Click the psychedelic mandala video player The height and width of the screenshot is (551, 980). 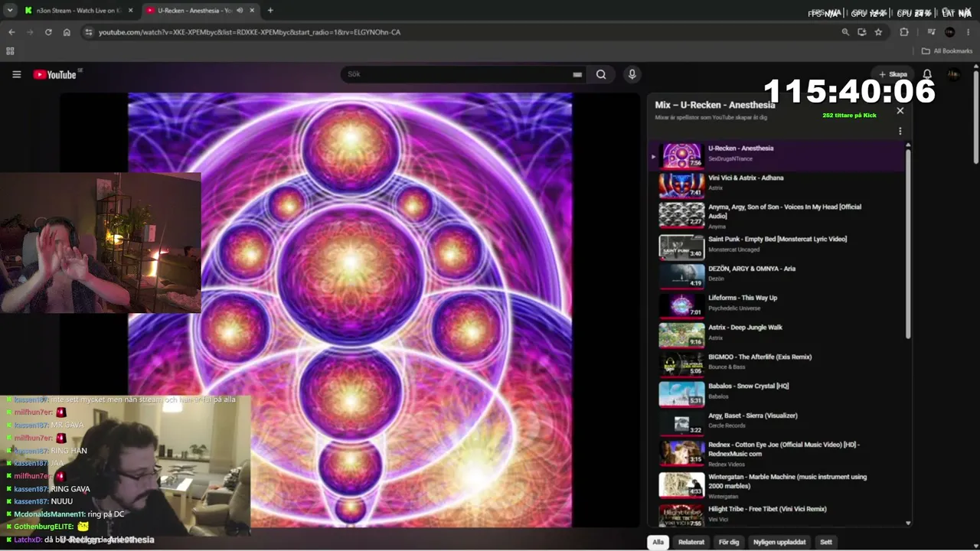click(350, 310)
